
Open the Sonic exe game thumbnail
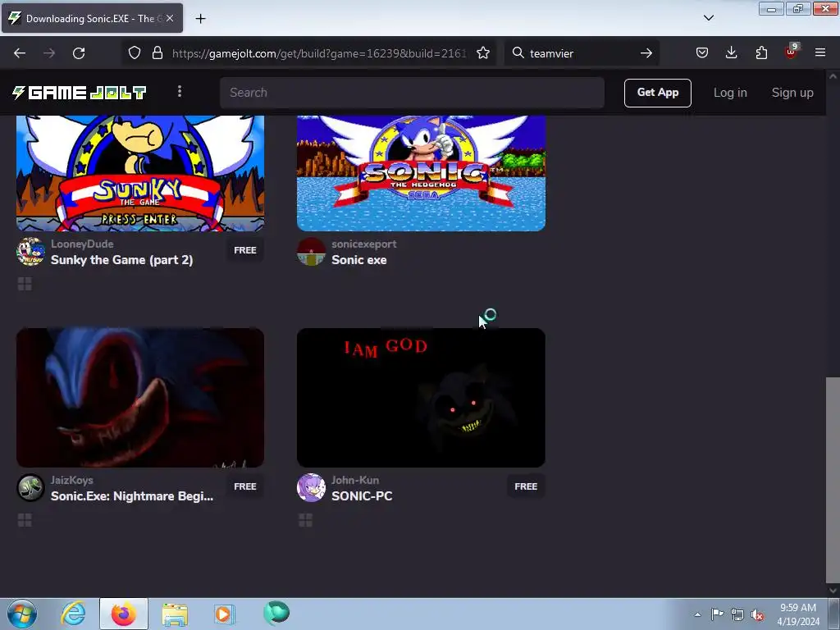tap(421, 173)
